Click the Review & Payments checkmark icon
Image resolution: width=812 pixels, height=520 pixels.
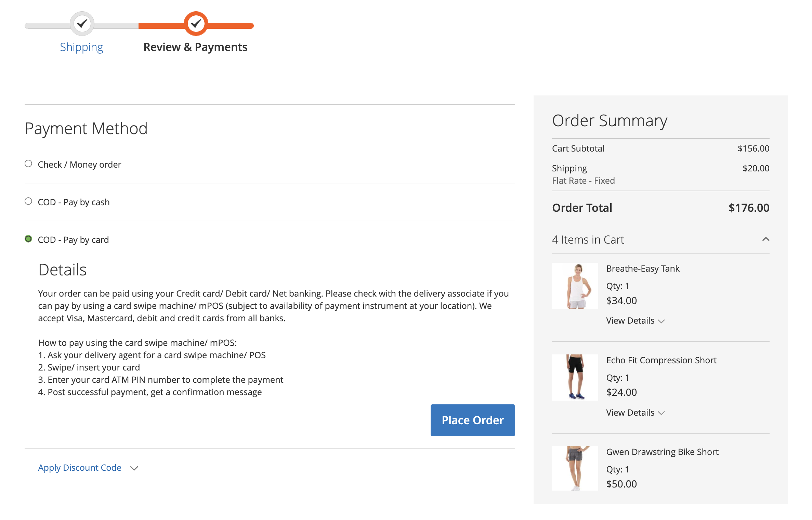click(x=195, y=23)
